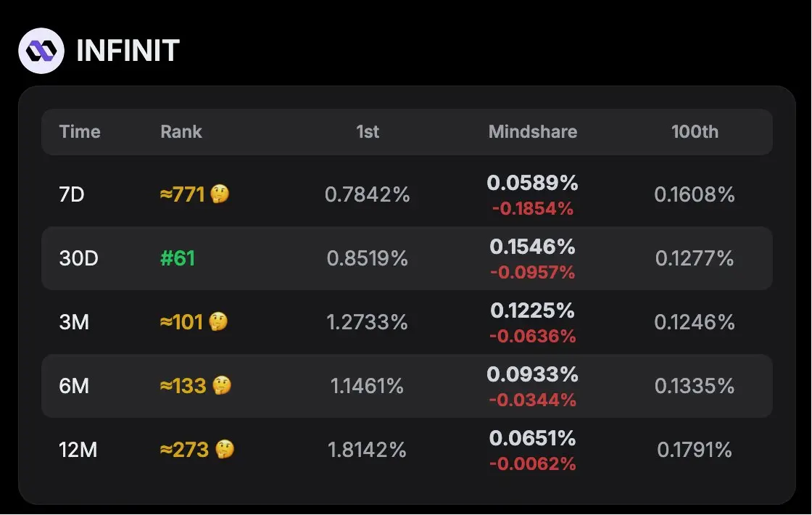Select the 3M time row

[x=407, y=322]
